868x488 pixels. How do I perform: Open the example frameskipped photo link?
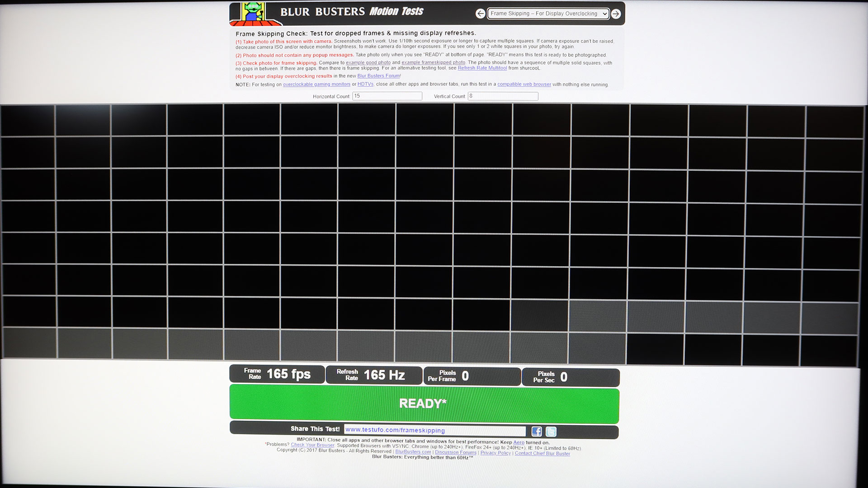click(433, 63)
